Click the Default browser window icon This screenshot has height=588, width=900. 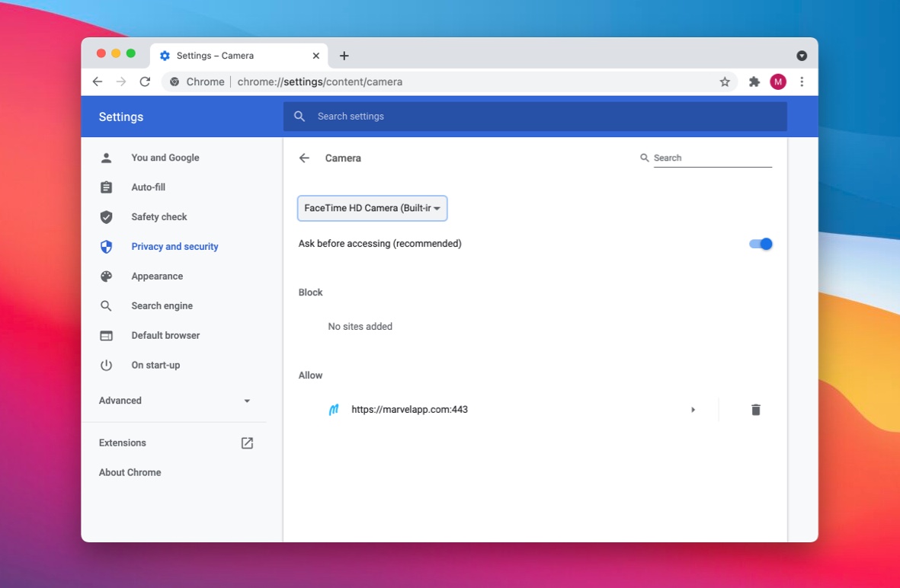(106, 336)
